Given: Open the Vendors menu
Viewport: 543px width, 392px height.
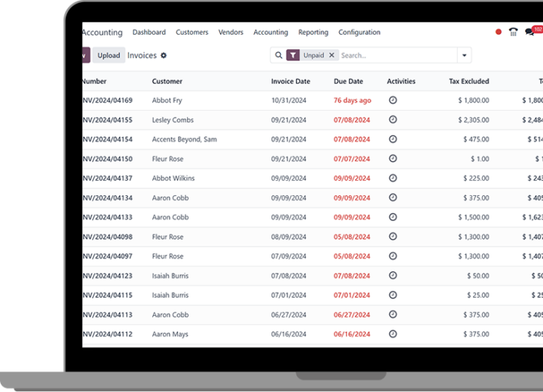Looking at the screenshot, I should point(231,32).
